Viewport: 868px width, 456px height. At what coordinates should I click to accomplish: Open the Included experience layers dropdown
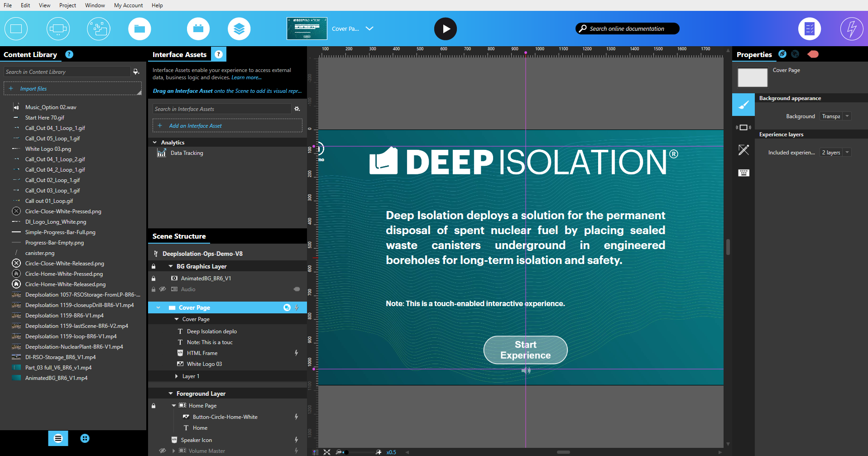coord(835,153)
